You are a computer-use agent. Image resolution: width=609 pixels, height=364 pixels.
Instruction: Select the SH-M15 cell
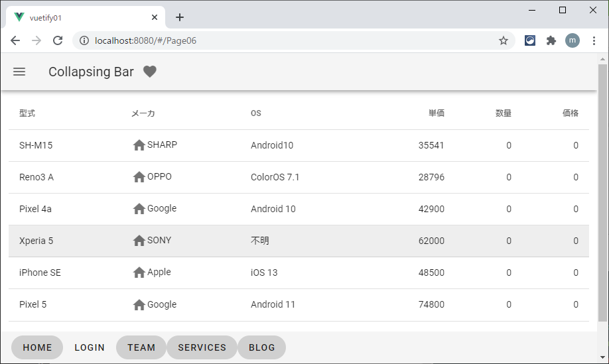[x=36, y=145]
